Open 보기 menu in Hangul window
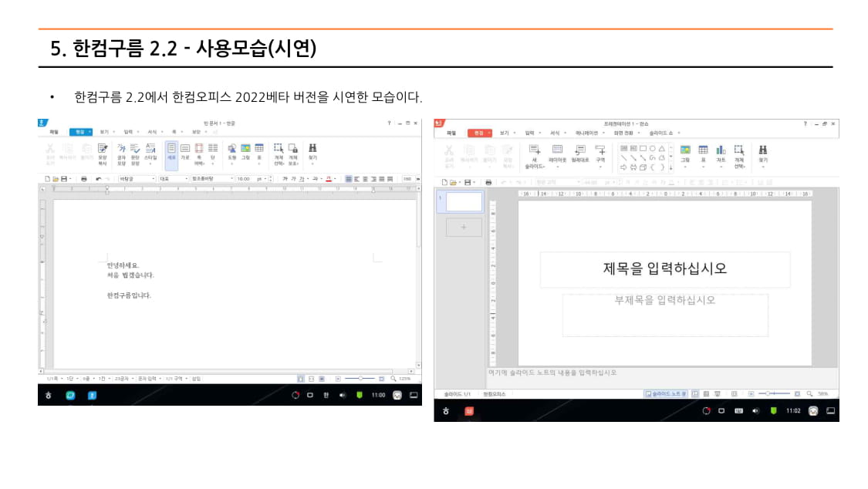The image size is (868, 489). pyautogui.click(x=104, y=132)
